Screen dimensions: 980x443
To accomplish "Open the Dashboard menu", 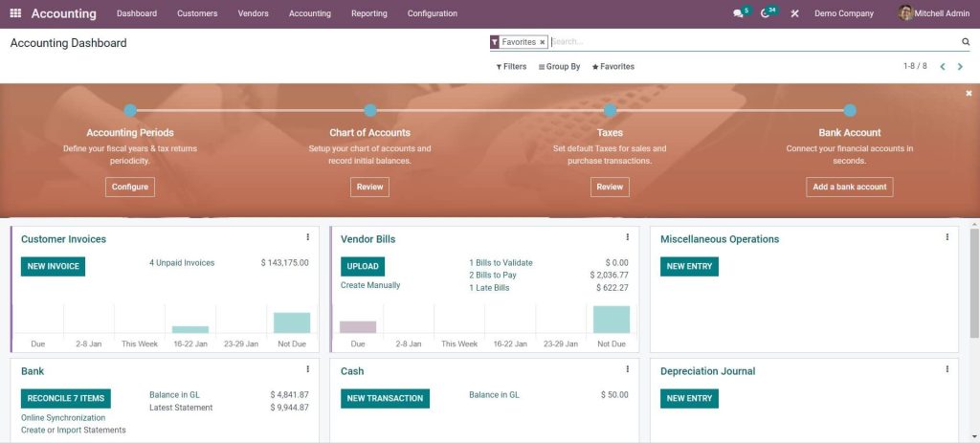I will click(137, 13).
